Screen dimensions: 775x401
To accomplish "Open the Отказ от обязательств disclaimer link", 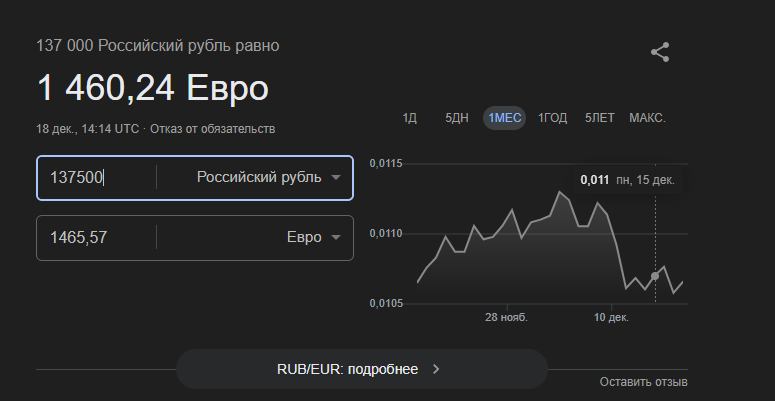I will pyautogui.click(x=213, y=129).
